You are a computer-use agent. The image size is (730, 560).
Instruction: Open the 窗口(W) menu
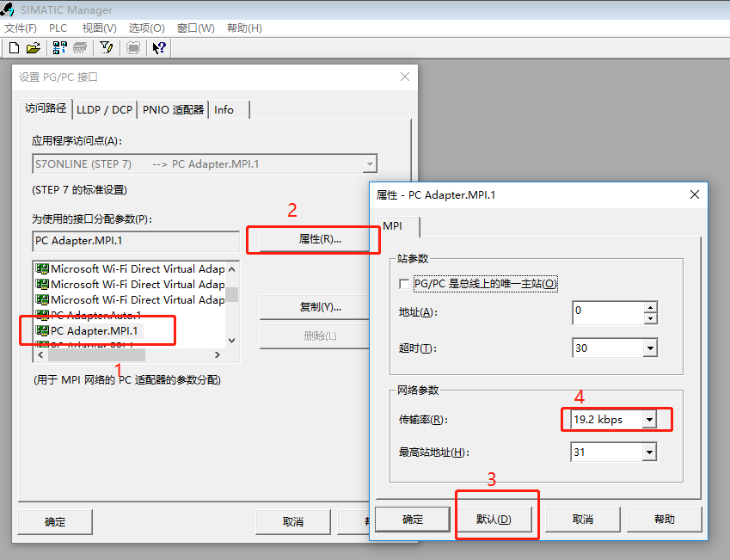(196, 28)
